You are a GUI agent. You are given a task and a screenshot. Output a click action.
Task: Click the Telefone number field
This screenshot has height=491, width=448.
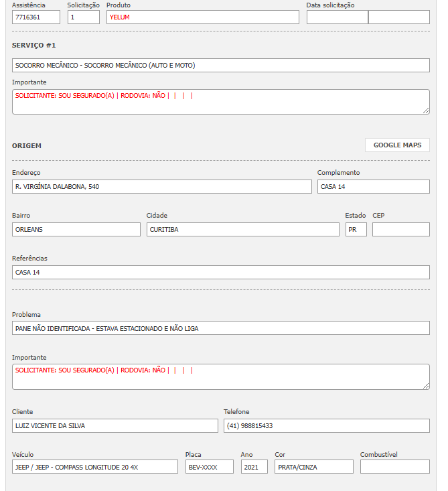326,426
